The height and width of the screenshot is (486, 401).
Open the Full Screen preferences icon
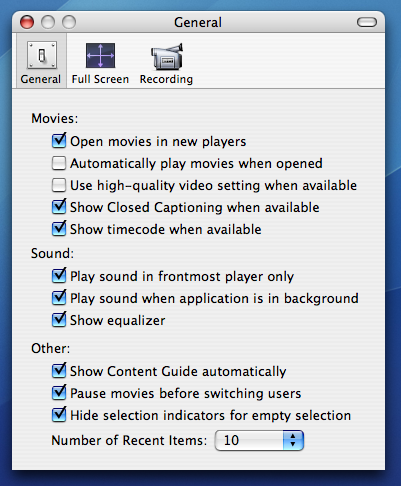[x=100, y=55]
